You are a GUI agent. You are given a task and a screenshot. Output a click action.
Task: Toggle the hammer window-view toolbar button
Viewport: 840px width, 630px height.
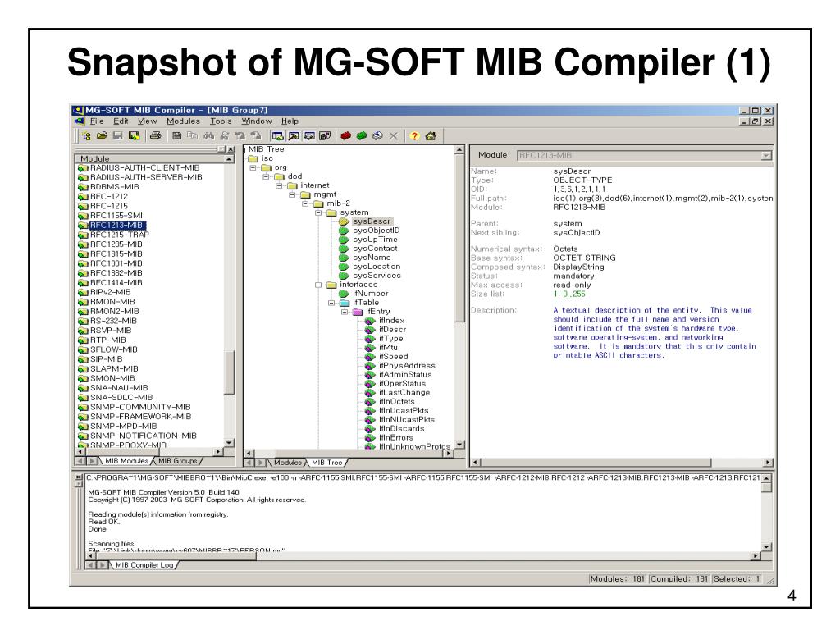pos(294,136)
